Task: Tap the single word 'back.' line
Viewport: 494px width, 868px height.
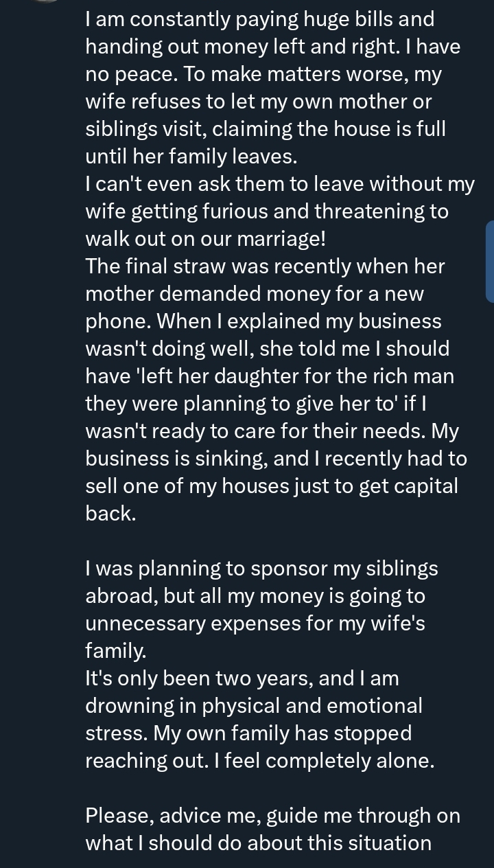Action: click(x=110, y=514)
